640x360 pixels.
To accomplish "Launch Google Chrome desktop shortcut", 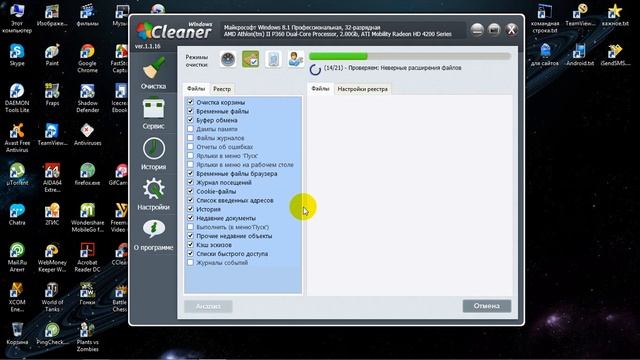I will tap(87, 58).
